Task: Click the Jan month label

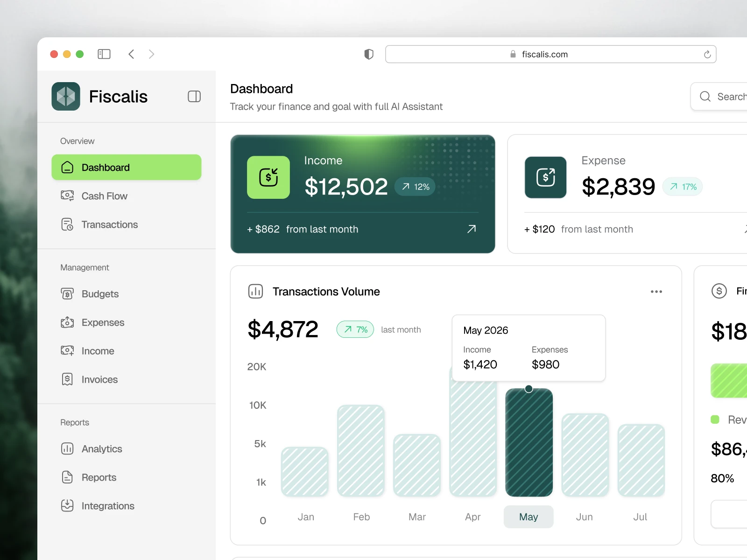Action: [306, 517]
